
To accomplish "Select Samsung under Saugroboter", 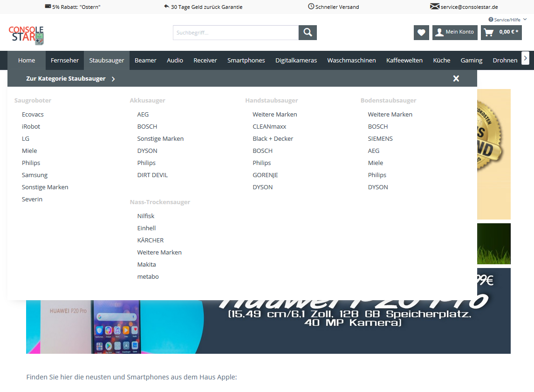I will (35, 175).
